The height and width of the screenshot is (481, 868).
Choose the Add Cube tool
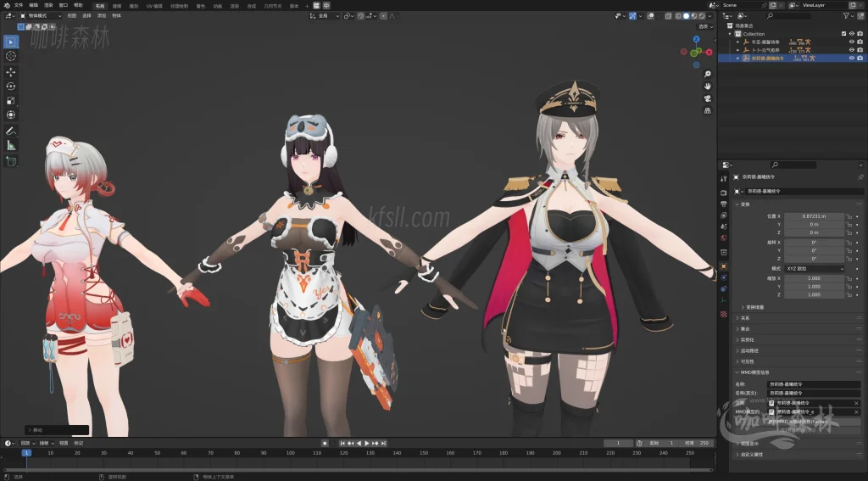pos(10,161)
